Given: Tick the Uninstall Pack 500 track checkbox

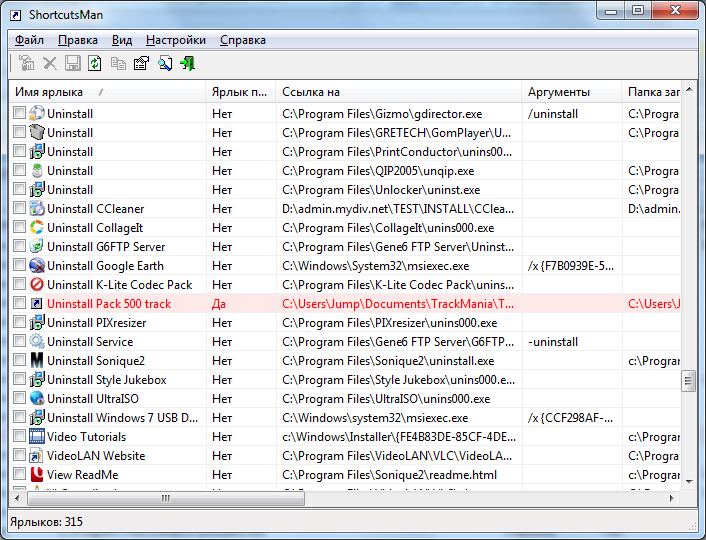Looking at the screenshot, I should tap(19, 303).
